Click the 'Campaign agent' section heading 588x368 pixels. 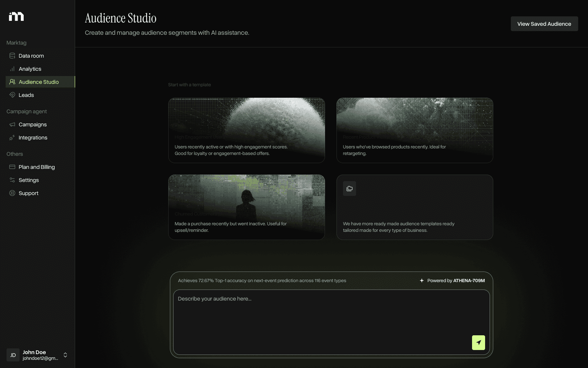27,111
